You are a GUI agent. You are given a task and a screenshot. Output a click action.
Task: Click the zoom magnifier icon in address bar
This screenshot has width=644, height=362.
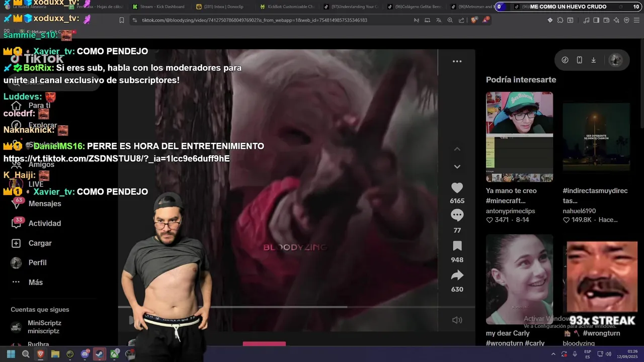(450, 20)
